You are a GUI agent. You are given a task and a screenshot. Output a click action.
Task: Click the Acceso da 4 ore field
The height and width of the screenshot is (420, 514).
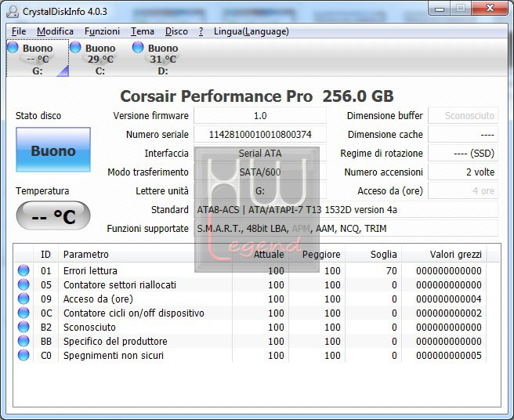(x=463, y=191)
